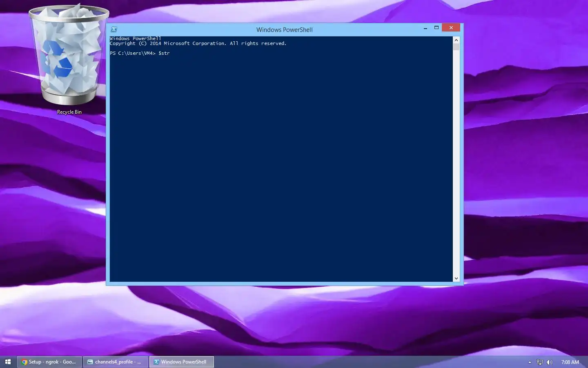Click the Copyright 2014 Microsoft line
This screenshot has height=368, width=588.
point(198,43)
